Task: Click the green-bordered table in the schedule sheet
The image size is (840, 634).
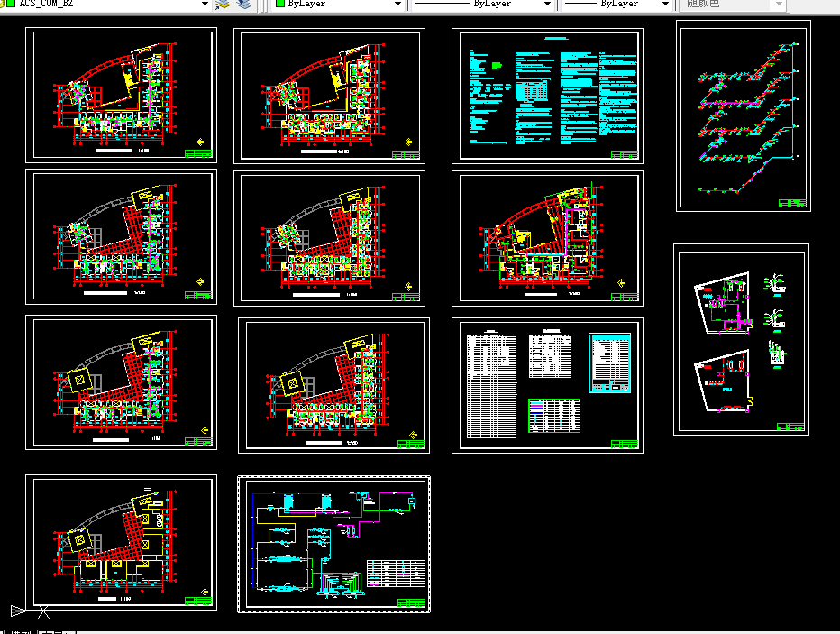Action: click(554, 416)
